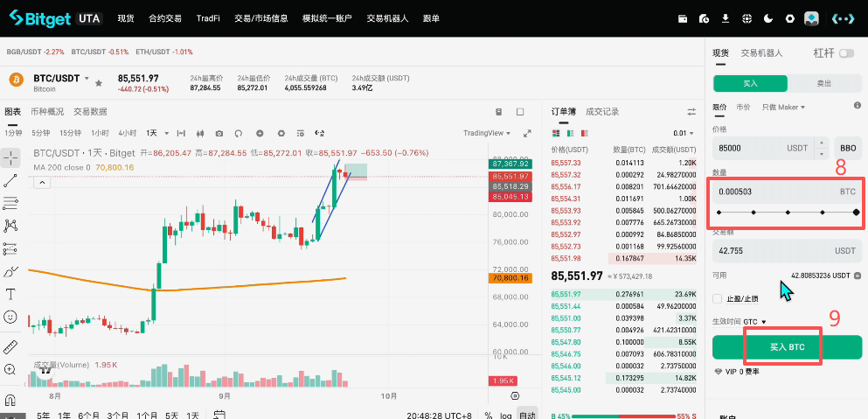868x419 pixels.
Task: Open the 只做 Maker order type dropdown
Action: click(782, 107)
